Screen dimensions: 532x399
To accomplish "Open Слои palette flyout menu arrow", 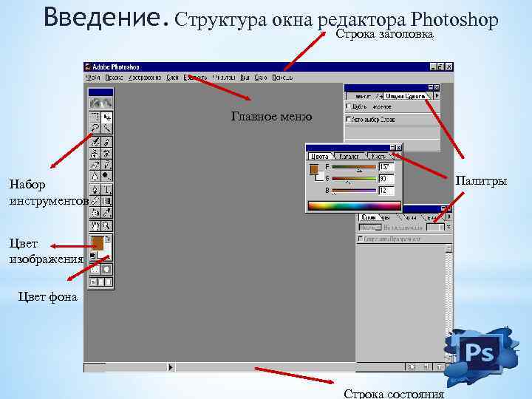I will pyautogui.click(x=449, y=216).
